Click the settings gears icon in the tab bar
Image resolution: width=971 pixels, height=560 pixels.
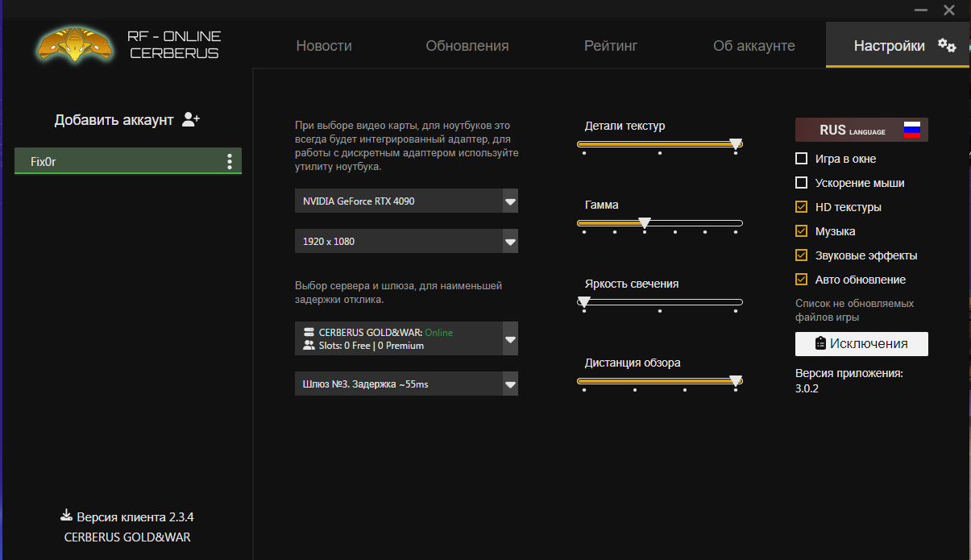tap(947, 46)
